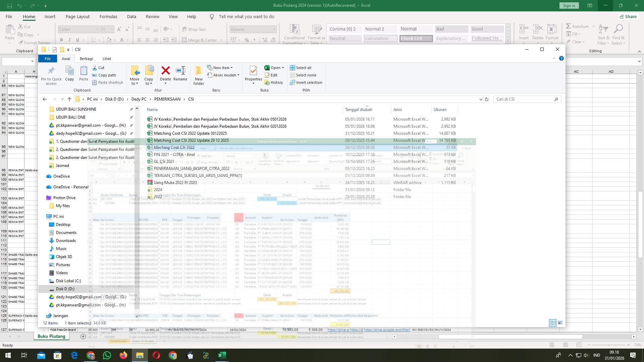Switch to the Berbagi tab
This screenshot has height=362, width=644.
[86, 59]
